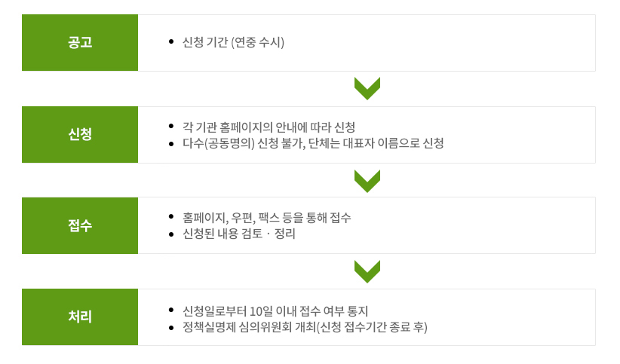Click the green chevron arrow below 공고
Image resolution: width=620 pixels, height=364 pixels.
(367, 88)
